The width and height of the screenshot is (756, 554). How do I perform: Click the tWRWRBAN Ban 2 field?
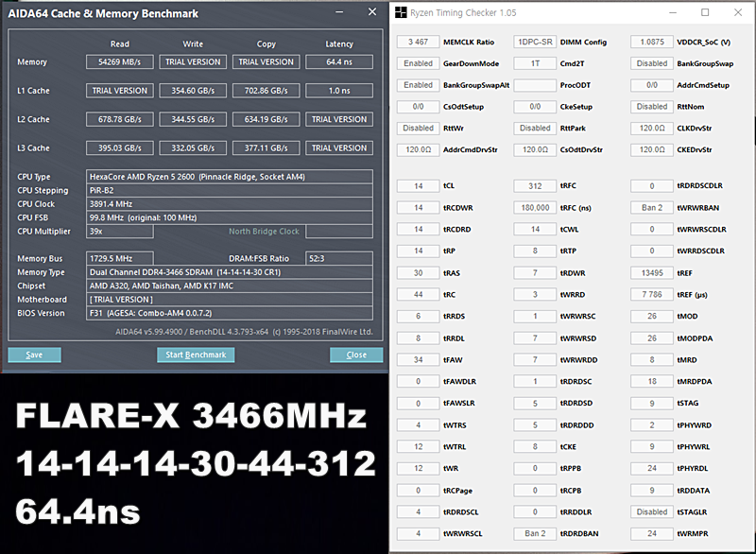(x=652, y=207)
